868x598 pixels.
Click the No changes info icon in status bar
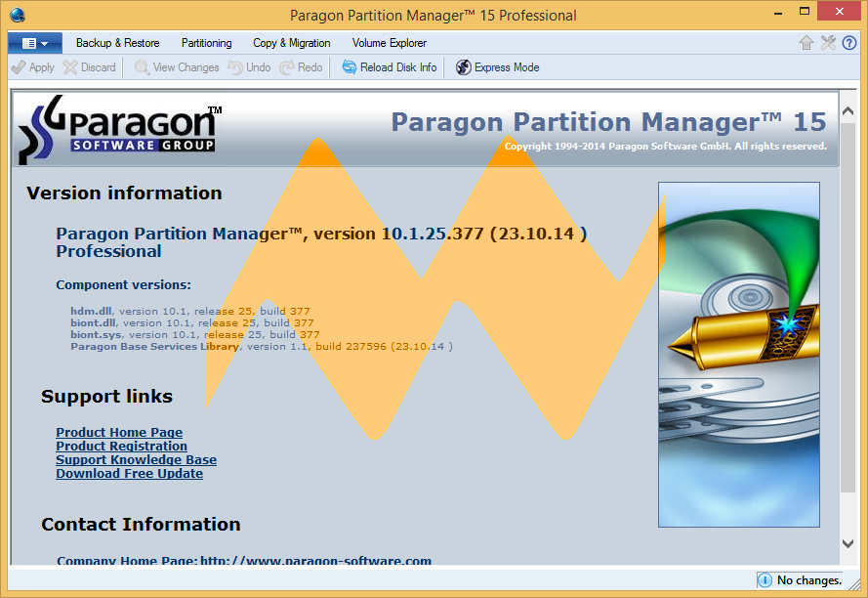765,580
